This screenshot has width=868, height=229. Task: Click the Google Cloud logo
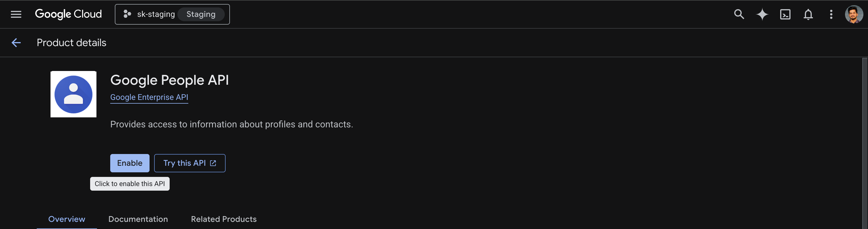coord(68,14)
